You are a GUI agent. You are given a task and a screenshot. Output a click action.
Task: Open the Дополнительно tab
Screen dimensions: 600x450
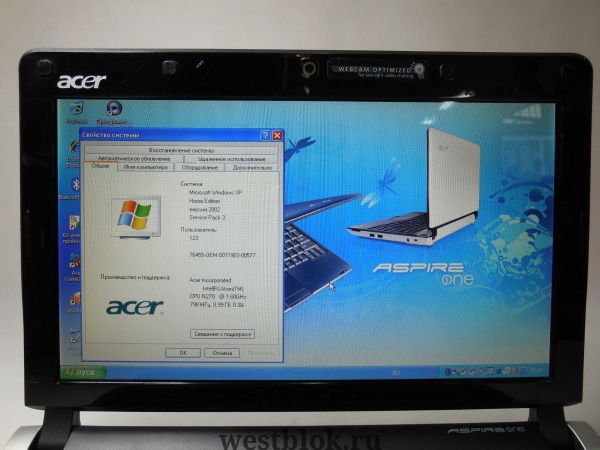tap(252, 168)
